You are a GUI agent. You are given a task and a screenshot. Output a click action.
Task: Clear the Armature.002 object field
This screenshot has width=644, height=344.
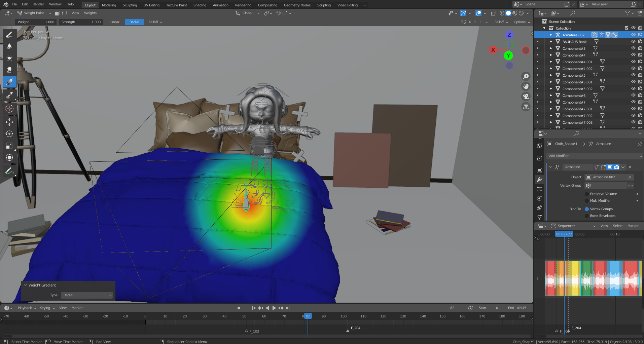[x=630, y=177]
